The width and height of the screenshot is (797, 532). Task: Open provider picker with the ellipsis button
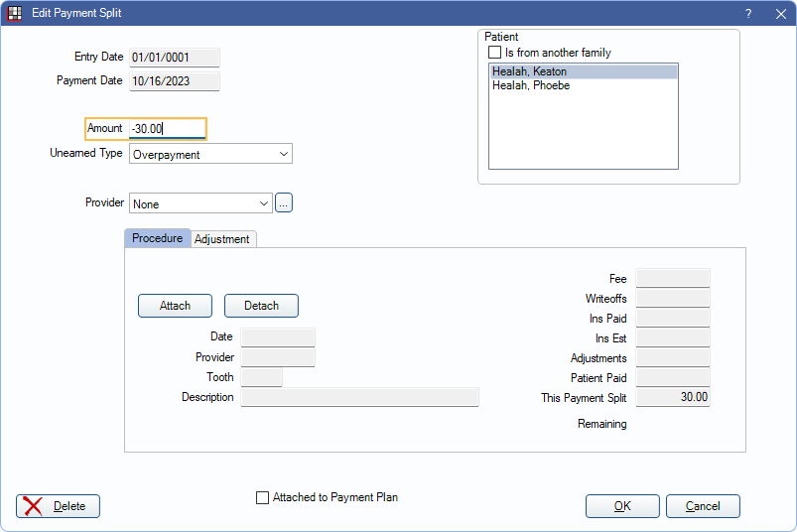click(x=284, y=203)
